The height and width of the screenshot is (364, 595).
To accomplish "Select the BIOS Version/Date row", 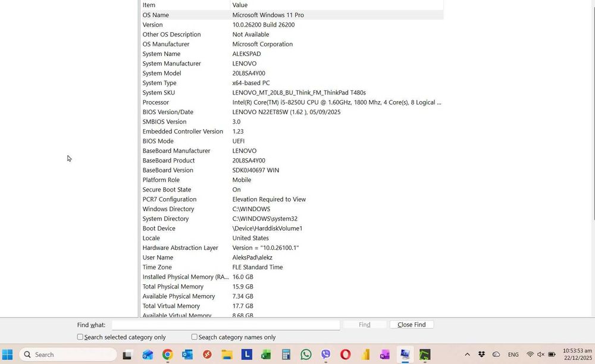I will point(292,112).
